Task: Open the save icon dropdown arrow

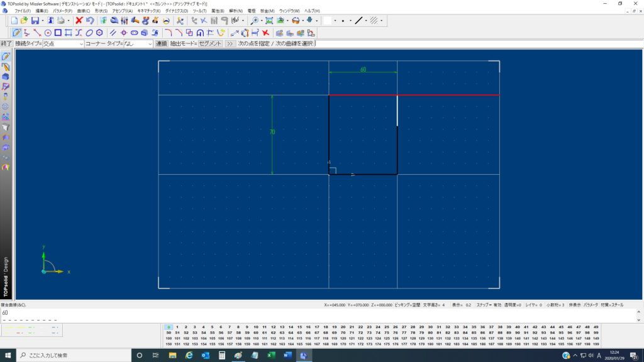Action: [43, 21]
